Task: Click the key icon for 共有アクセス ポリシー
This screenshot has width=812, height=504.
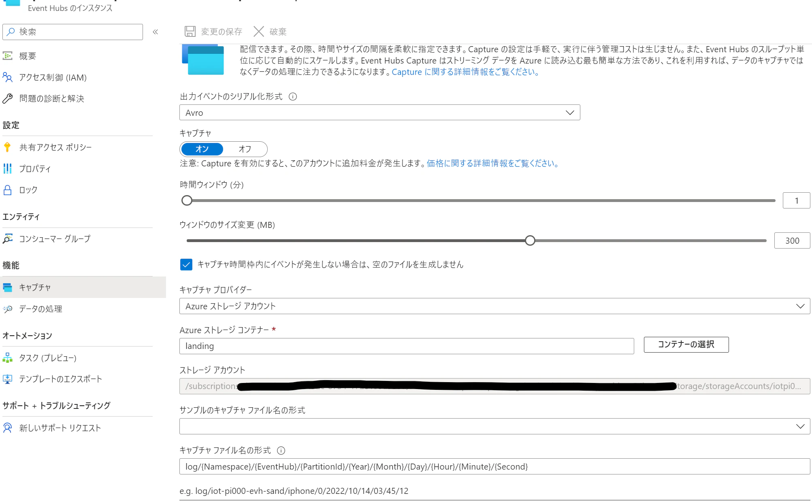Action: pos(7,147)
